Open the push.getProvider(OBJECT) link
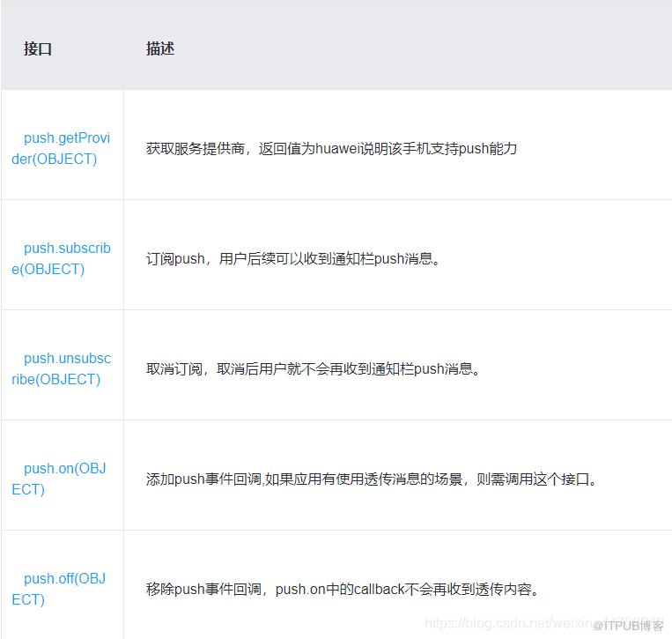This screenshot has width=672, height=639. [x=61, y=148]
